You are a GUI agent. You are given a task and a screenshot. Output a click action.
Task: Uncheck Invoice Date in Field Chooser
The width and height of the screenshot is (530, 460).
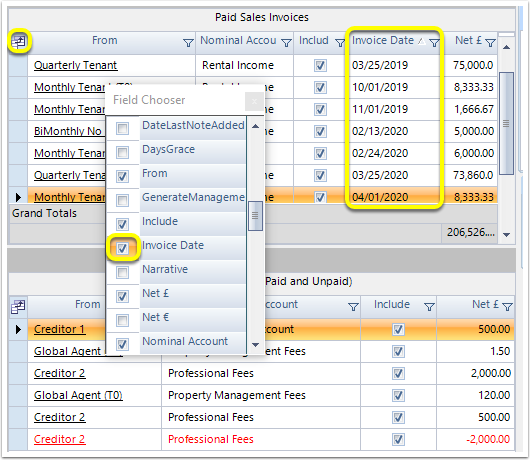tap(122, 248)
